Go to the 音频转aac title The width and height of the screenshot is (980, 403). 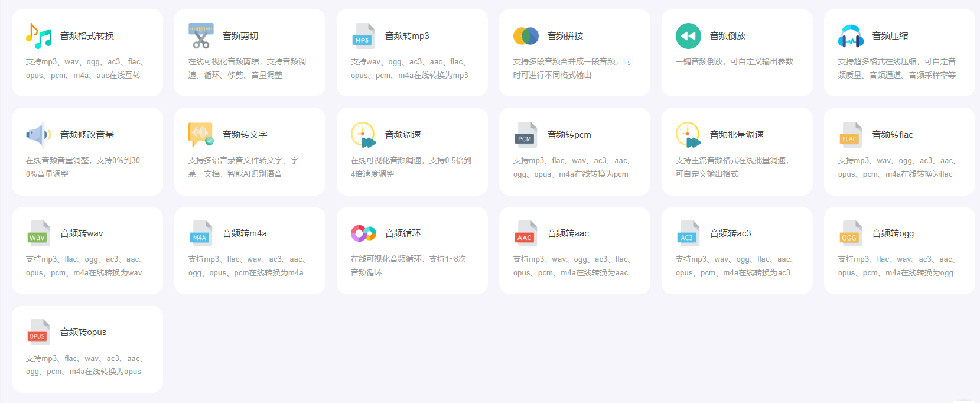click(568, 233)
